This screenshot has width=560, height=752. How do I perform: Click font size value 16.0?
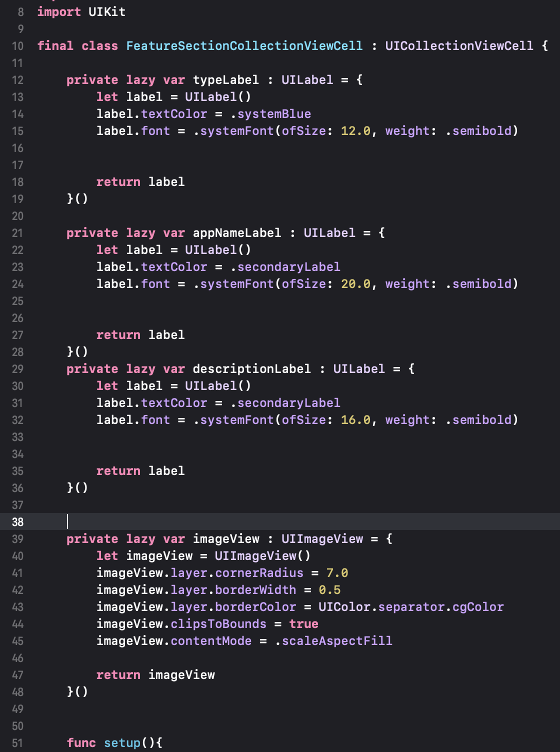click(x=355, y=420)
